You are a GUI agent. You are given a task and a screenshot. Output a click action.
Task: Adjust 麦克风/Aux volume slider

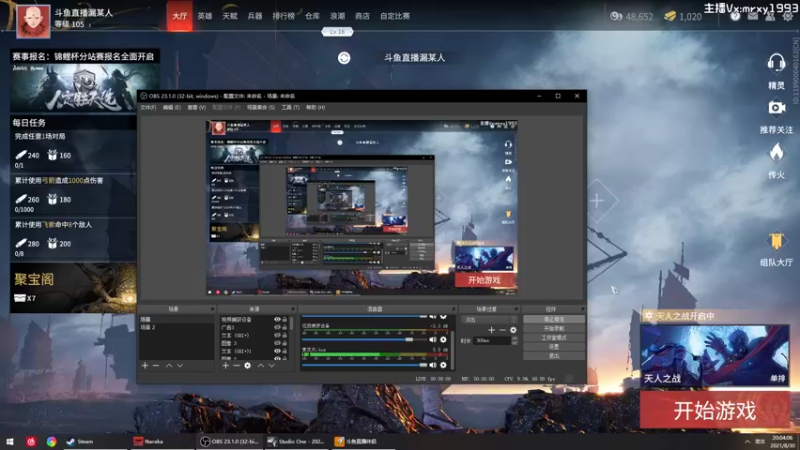tap(365, 365)
